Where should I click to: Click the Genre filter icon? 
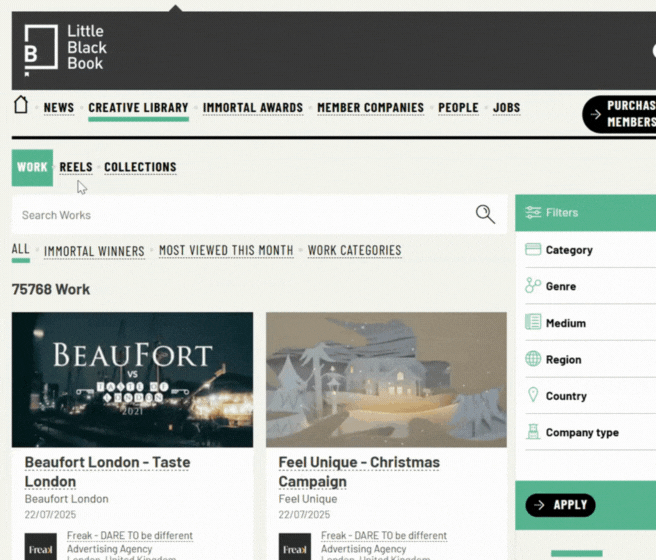[533, 286]
